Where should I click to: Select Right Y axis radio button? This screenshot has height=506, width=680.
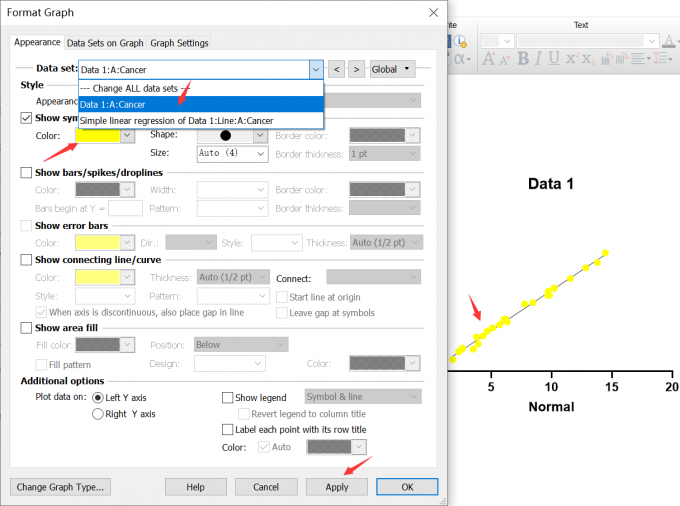point(98,414)
